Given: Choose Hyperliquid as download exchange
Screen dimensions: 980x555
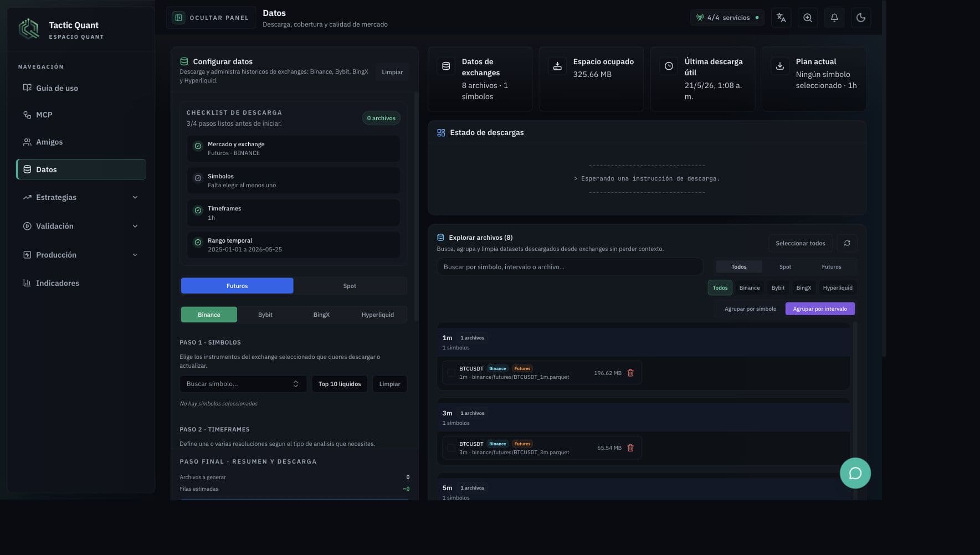Looking at the screenshot, I should pyautogui.click(x=378, y=315).
